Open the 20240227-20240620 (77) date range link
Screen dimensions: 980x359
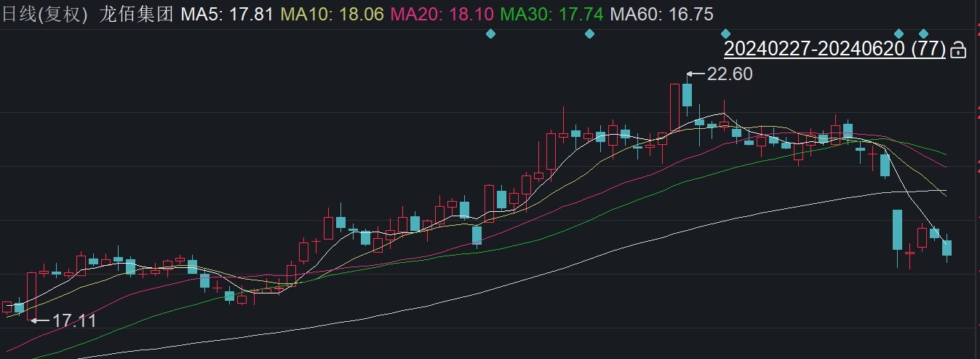834,50
